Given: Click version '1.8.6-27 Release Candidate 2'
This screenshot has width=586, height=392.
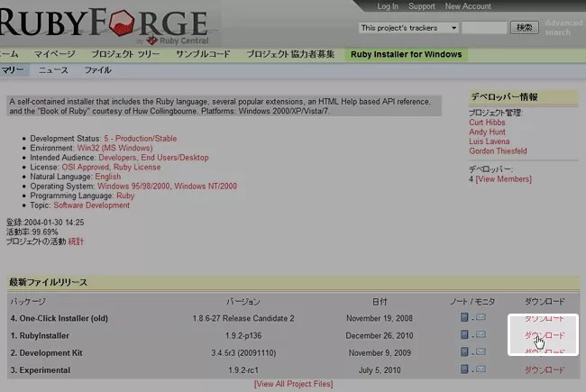Looking at the screenshot, I should (243, 318).
